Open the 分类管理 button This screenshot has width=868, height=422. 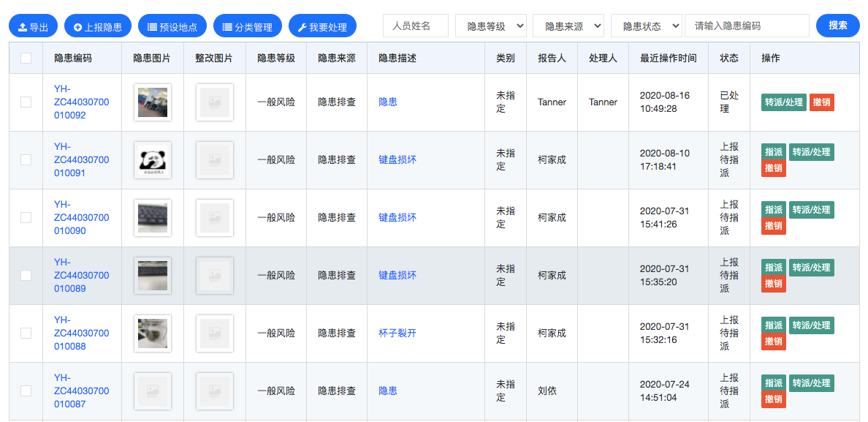pyautogui.click(x=247, y=27)
